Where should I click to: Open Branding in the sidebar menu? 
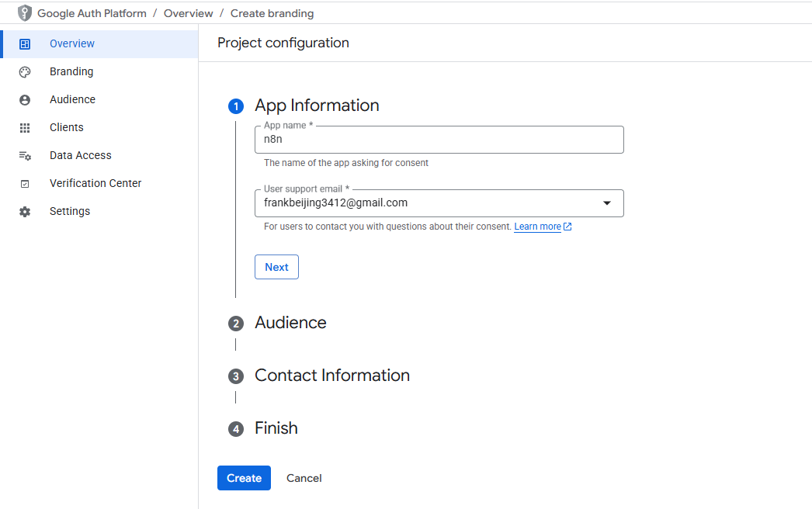(x=71, y=71)
